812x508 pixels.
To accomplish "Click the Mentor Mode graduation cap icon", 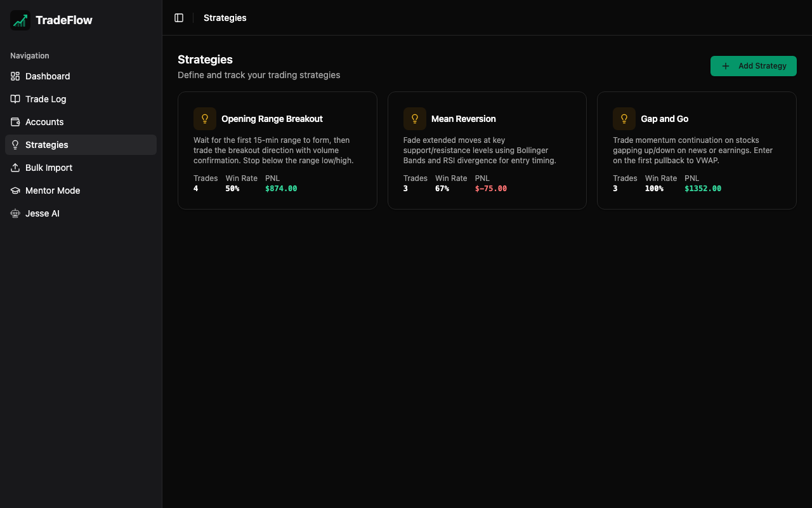I will point(15,190).
